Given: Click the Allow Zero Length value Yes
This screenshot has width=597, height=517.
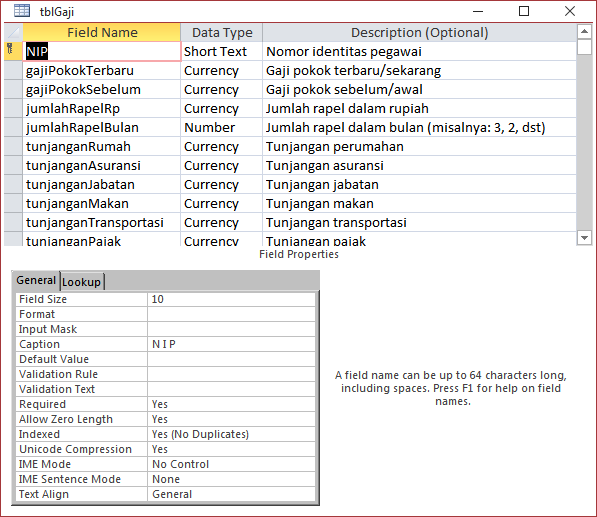Looking at the screenshot, I should pos(231,419).
